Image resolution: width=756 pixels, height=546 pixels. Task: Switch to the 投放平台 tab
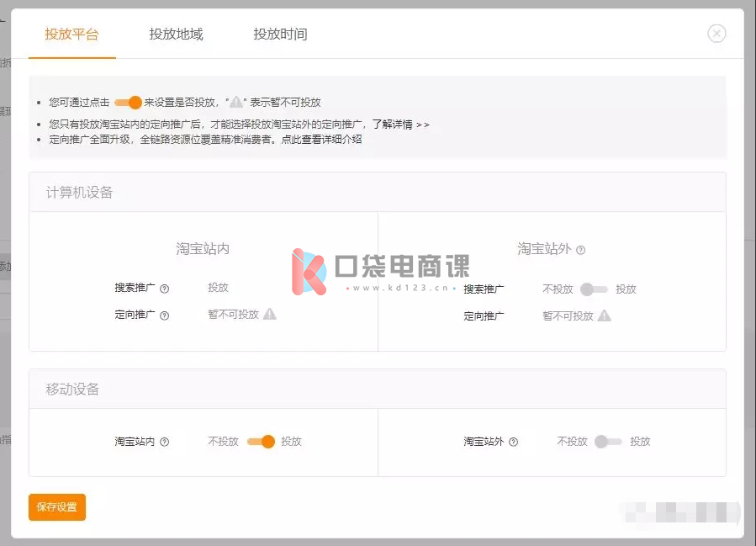tap(71, 34)
